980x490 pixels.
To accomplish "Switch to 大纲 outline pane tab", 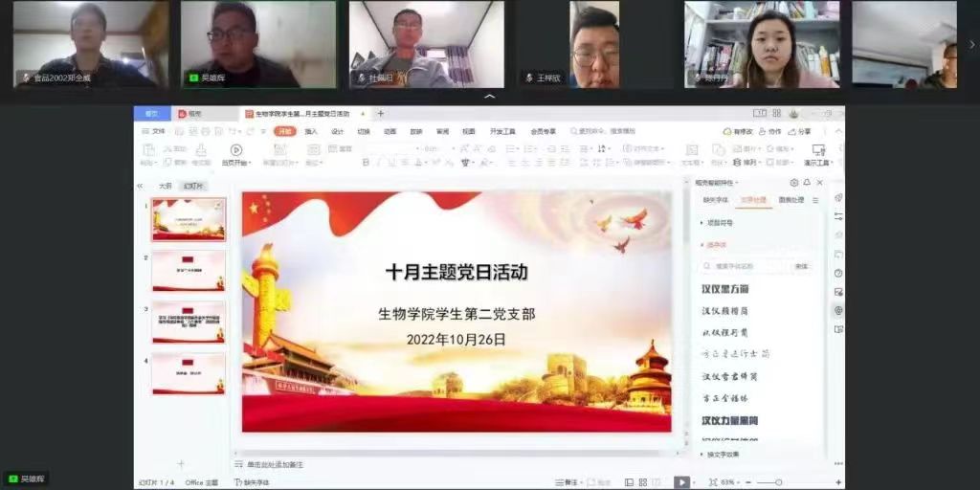I will (165, 186).
